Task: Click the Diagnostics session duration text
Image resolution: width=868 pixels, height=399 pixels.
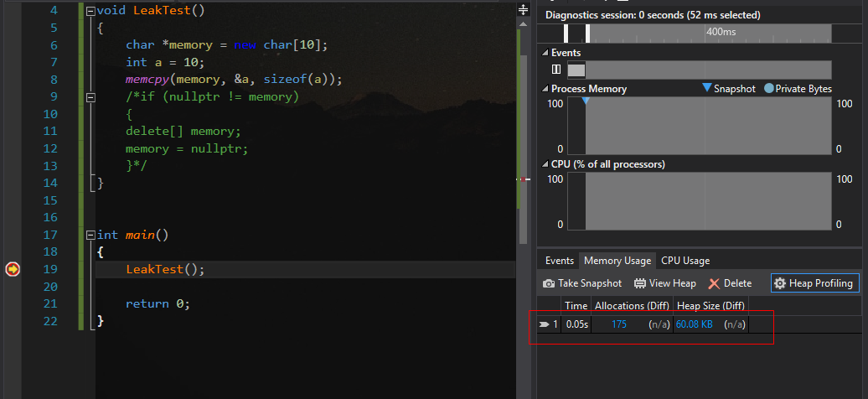Action: coord(653,15)
